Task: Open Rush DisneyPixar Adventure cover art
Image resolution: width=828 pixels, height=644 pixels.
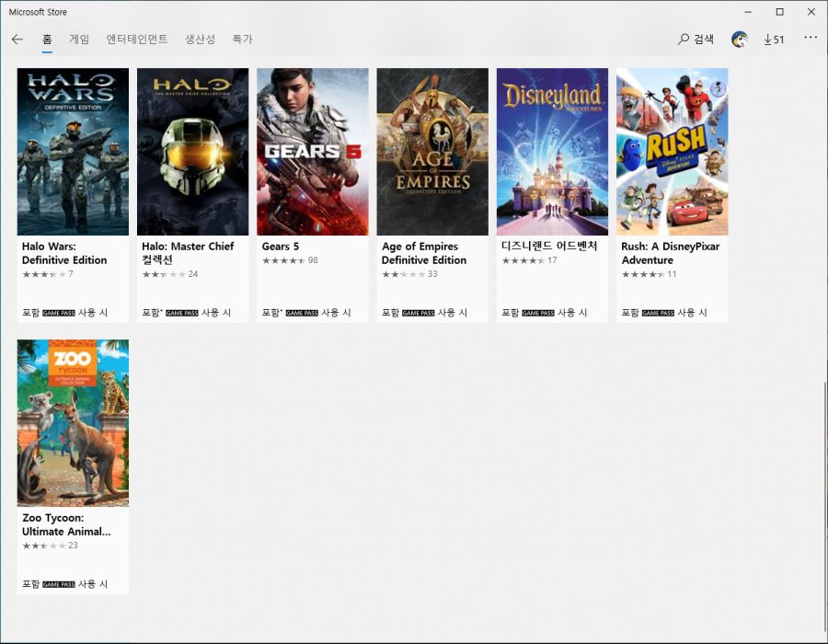Action: coord(673,152)
